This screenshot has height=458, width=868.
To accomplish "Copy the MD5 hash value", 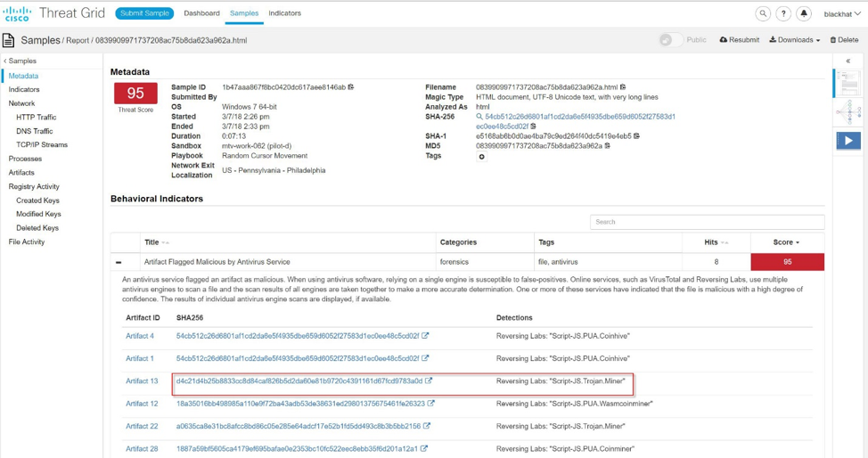I will click(607, 146).
